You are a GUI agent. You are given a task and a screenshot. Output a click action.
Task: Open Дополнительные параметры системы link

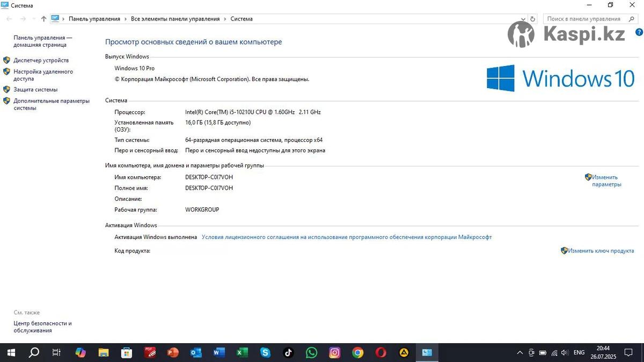52,104
